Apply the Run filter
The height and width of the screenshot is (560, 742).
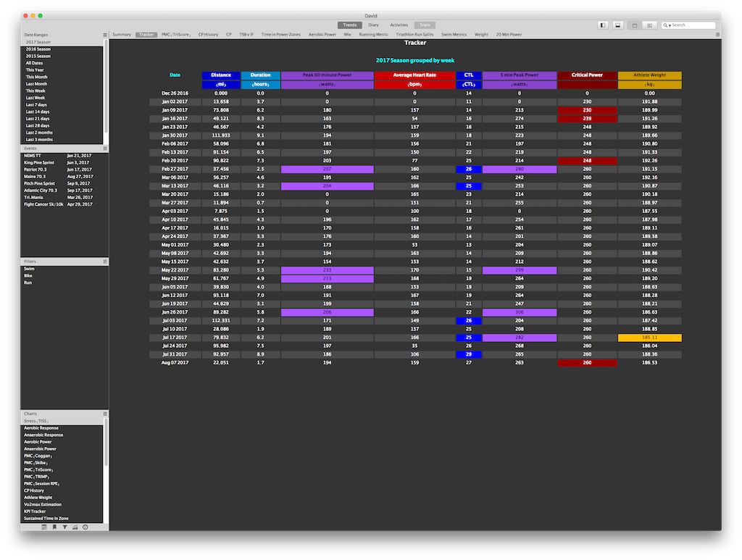(28, 283)
